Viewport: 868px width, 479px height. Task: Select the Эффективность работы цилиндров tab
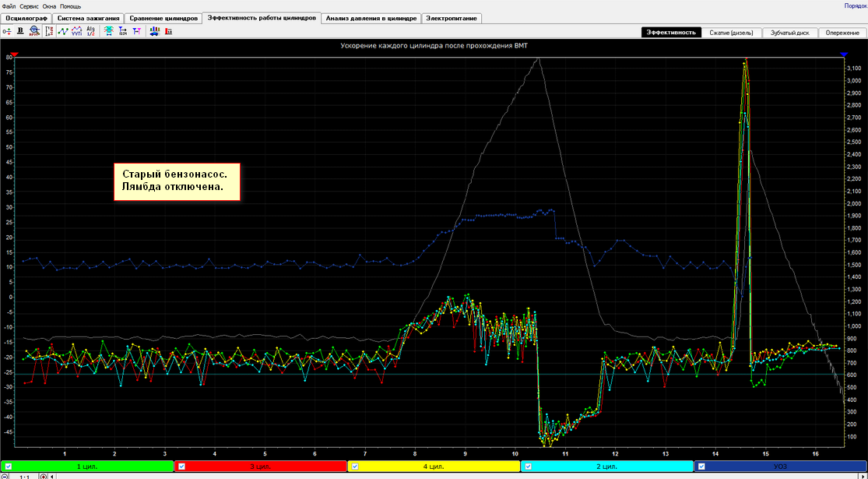tap(262, 18)
